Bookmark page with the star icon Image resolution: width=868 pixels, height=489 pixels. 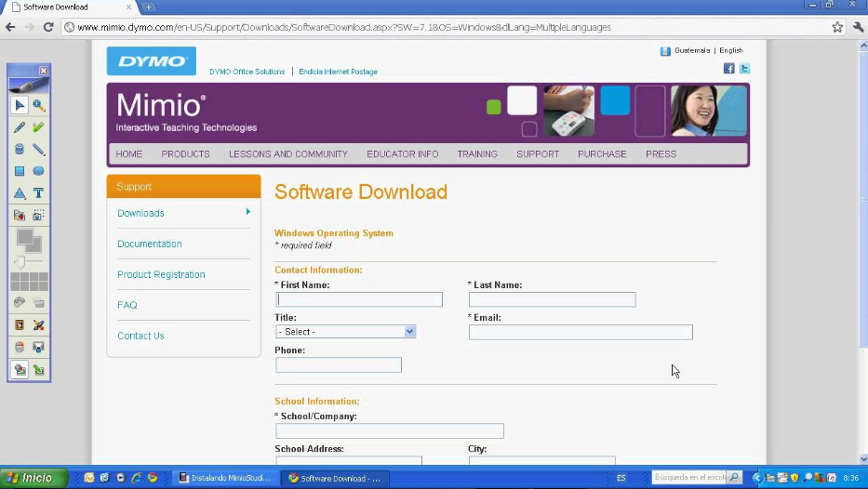[x=837, y=27]
